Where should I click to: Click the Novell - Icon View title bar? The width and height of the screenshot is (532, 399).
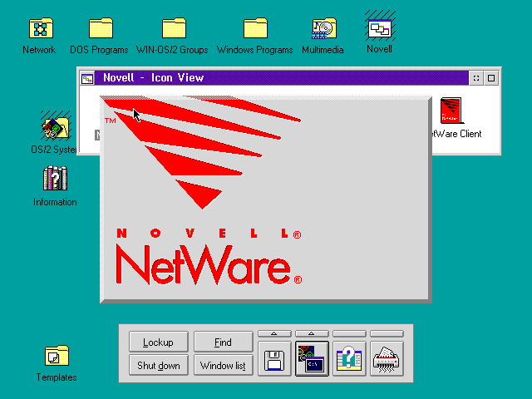(282, 78)
